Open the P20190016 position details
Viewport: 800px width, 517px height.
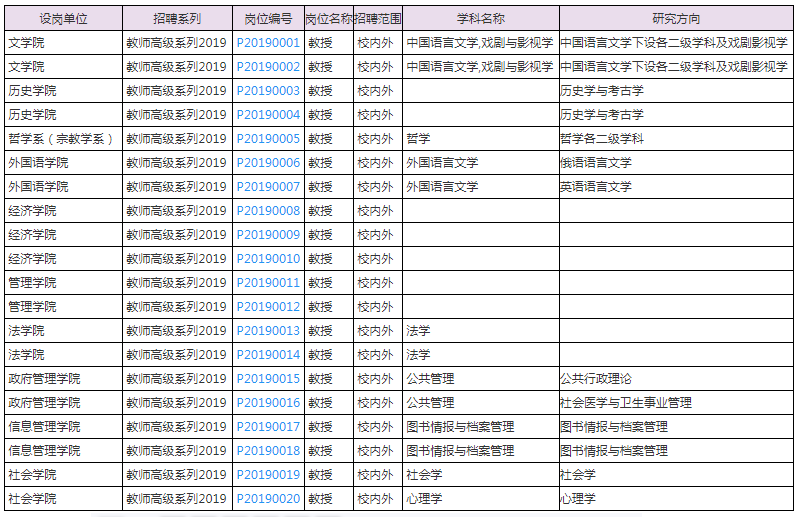tap(268, 403)
